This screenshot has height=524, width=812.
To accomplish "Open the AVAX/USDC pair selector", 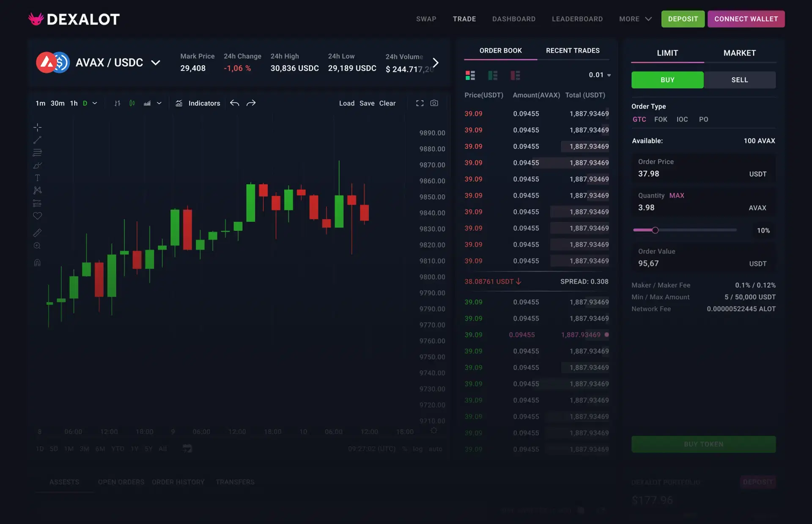I will coord(156,63).
